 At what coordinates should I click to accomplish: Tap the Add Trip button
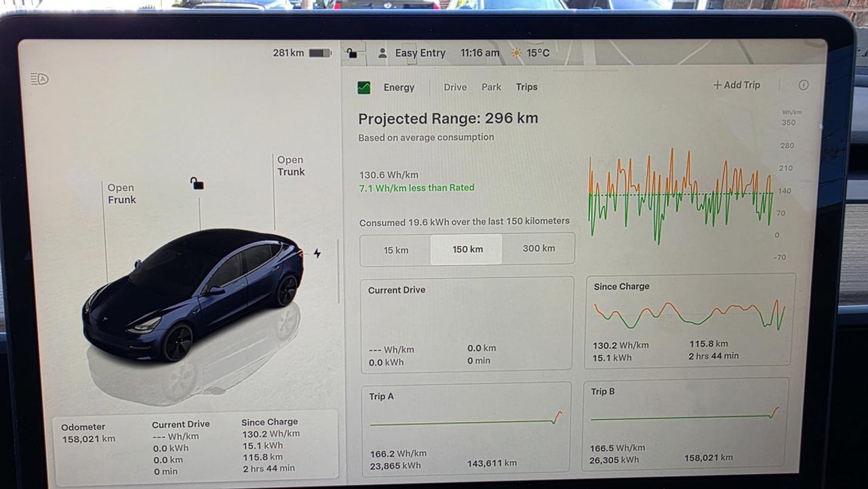point(736,85)
